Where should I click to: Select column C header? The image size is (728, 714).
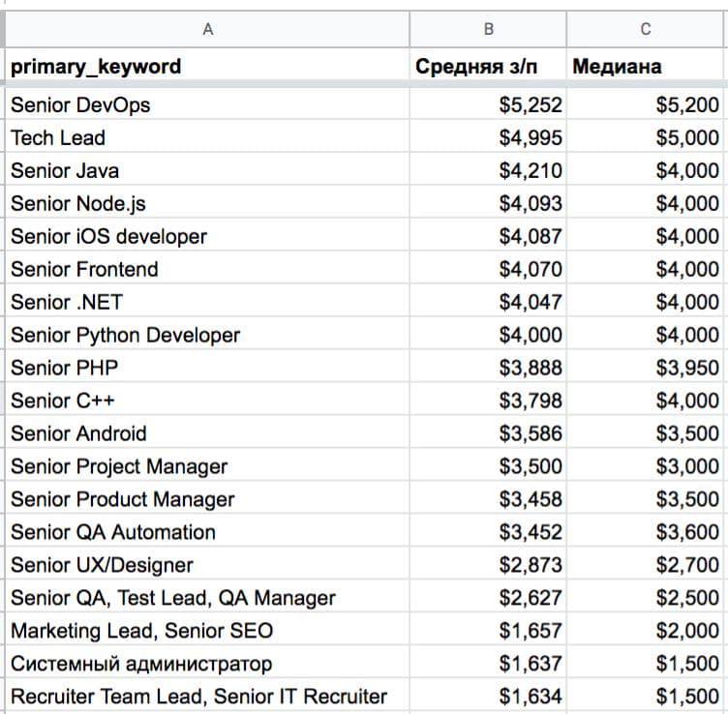[647, 29]
